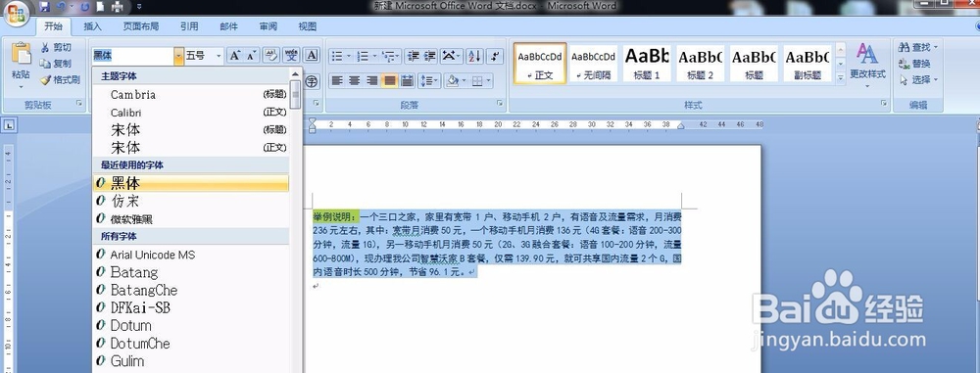Create new document from quick access toolbar
980x373 pixels.
click(101, 7)
